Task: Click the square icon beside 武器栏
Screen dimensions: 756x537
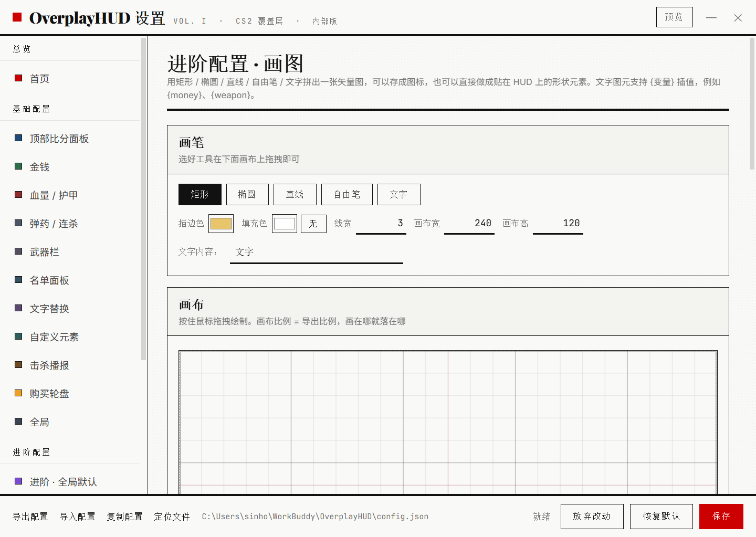Action: [18, 251]
